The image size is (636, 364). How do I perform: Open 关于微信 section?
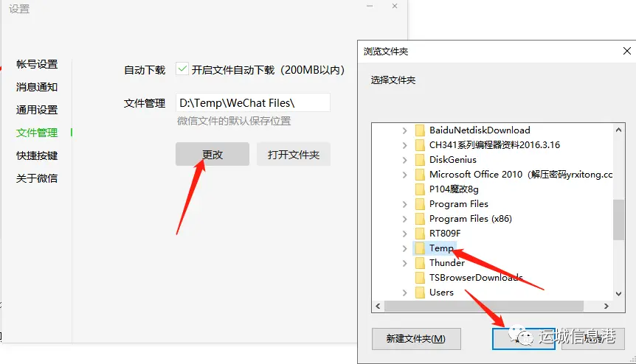(37, 178)
